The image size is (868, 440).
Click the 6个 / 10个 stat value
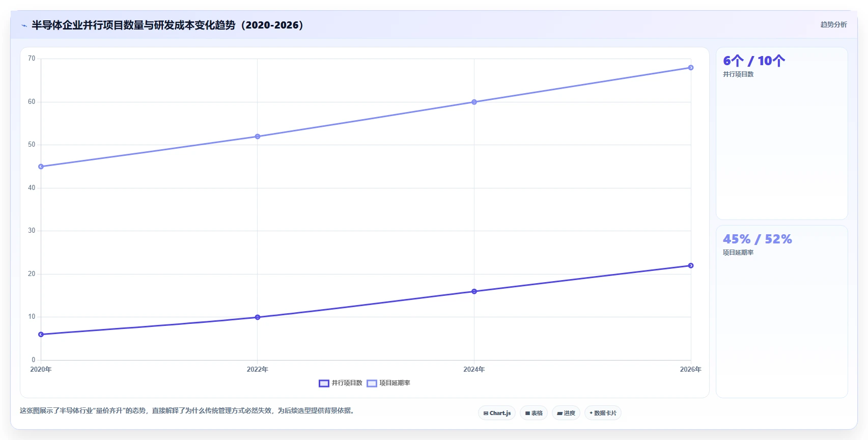[754, 61]
